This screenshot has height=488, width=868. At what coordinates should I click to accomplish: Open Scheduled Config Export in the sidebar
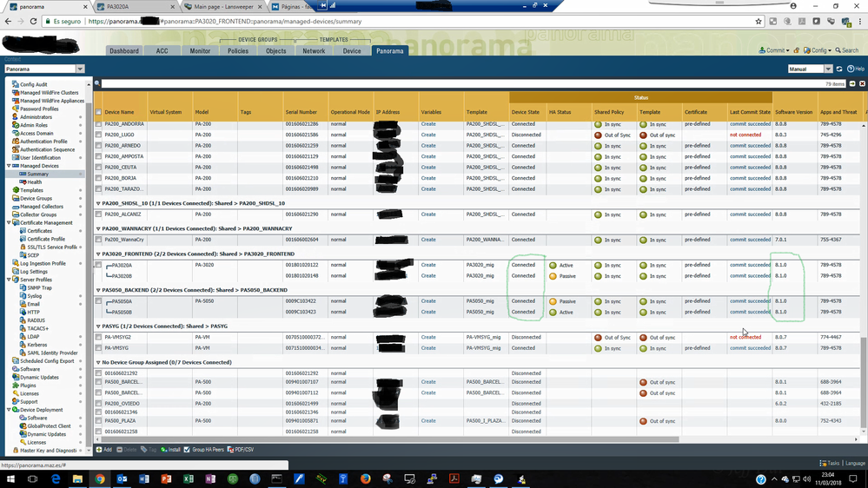[47, 361]
